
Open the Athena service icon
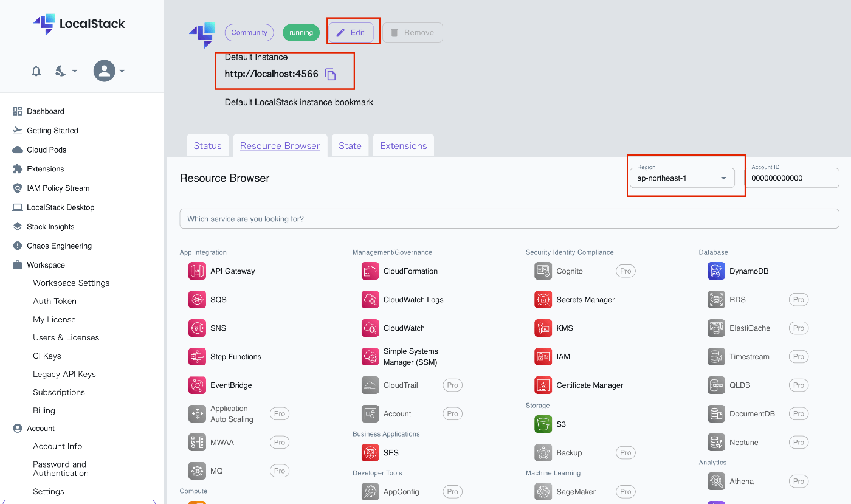click(717, 482)
